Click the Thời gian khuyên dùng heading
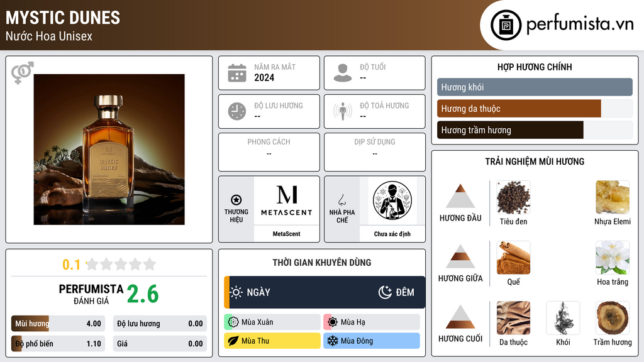Image resolution: width=644 pixels, height=362 pixels. pyautogui.click(x=322, y=262)
